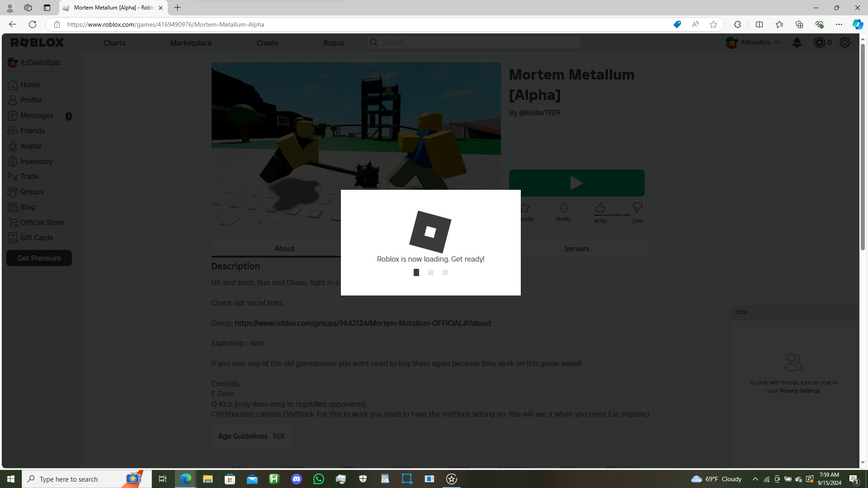Click ItzDavidEpic username in sidebar
This screenshot has height=488, width=868.
point(40,62)
